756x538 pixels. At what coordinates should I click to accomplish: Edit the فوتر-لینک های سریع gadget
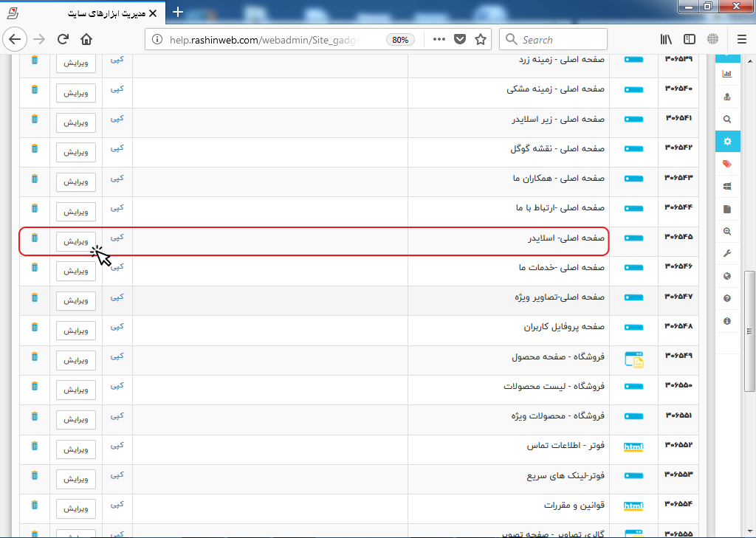pyautogui.click(x=76, y=479)
